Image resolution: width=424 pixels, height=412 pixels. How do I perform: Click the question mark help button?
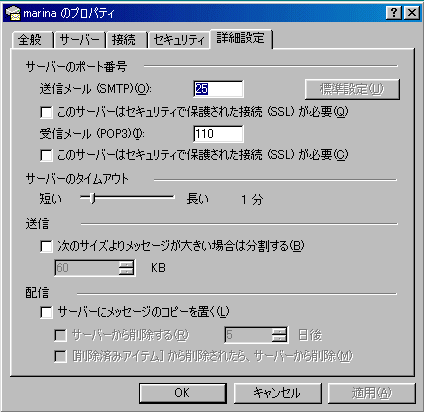[394, 13]
